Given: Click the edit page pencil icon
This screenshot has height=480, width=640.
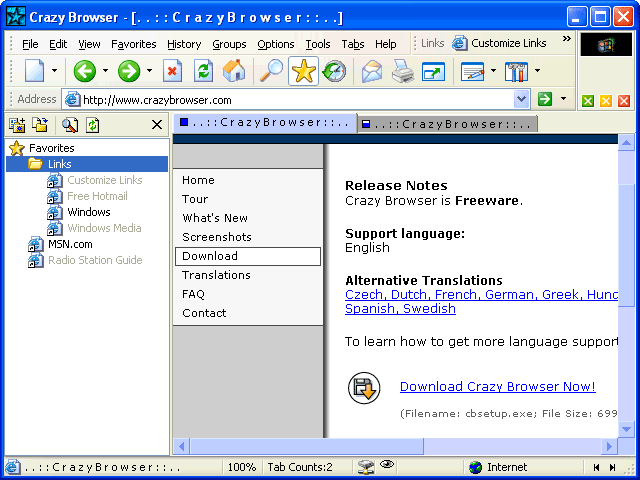Looking at the screenshot, I should (x=472, y=71).
